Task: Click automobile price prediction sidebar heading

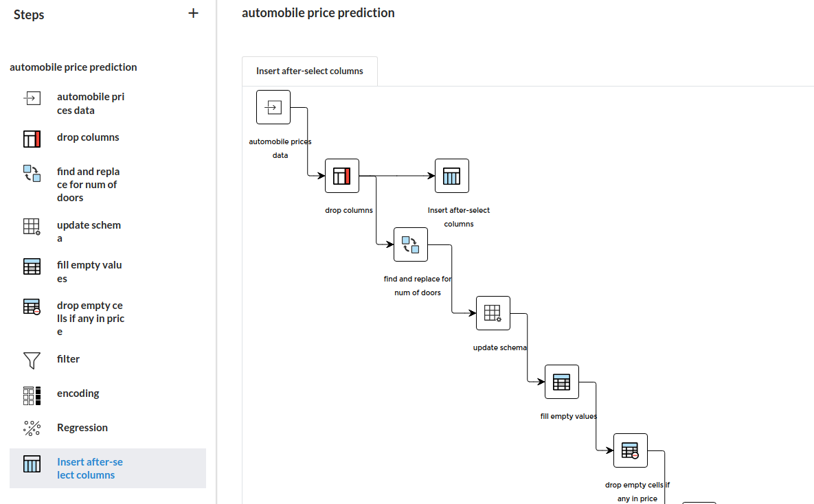Action: point(74,67)
